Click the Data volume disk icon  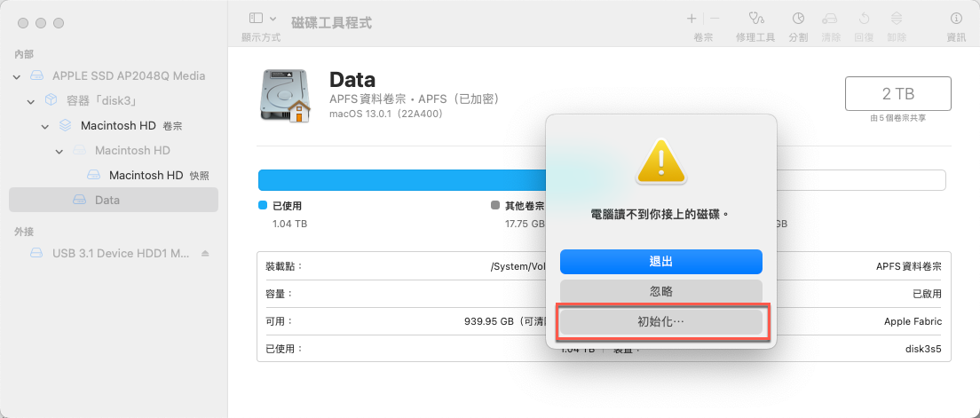[x=285, y=95]
